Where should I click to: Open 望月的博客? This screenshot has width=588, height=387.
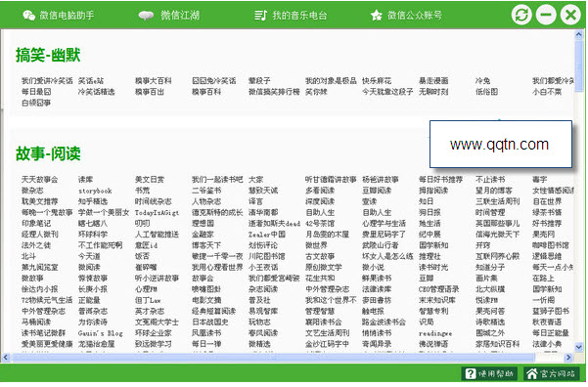point(494,191)
